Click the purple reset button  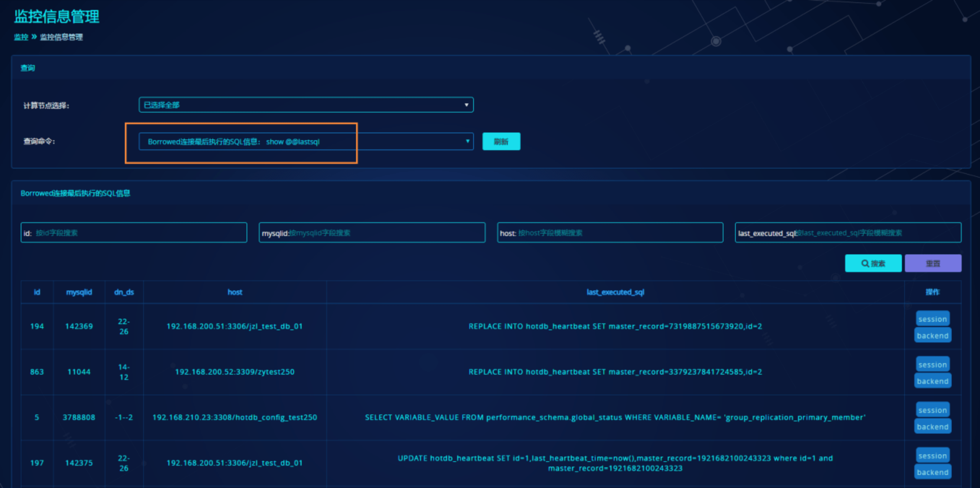coord(933,264)
